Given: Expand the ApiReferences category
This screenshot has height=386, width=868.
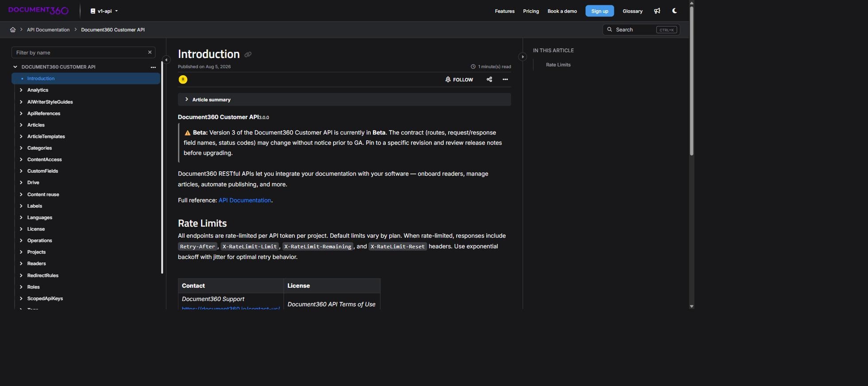Looking at the screenshot, I should 21,113.
